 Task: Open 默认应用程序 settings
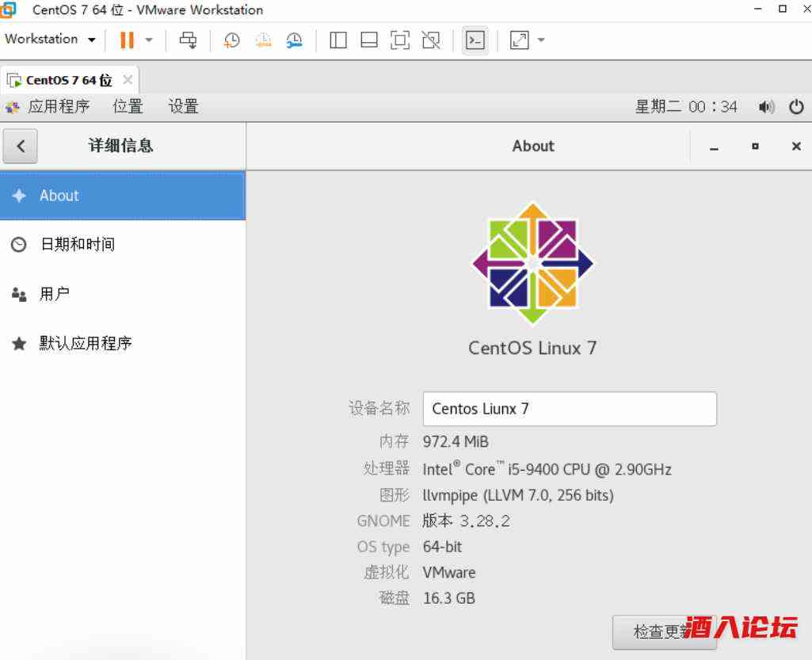point(123,343)
